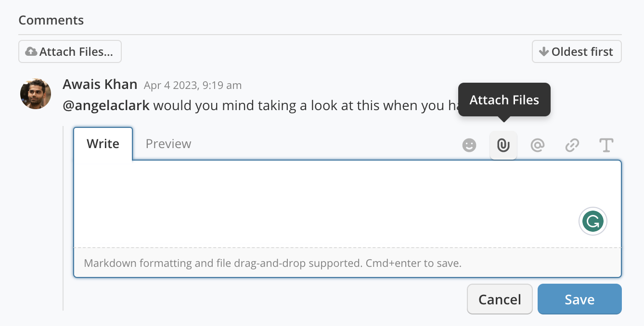
Task: Click the Attach Files... button with cloud icon
Action: click(70, 51)
